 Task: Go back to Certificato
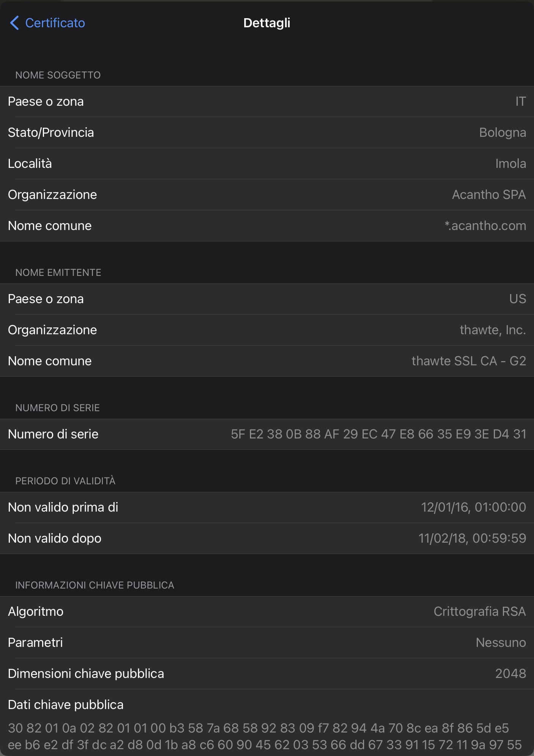[47, 23]
